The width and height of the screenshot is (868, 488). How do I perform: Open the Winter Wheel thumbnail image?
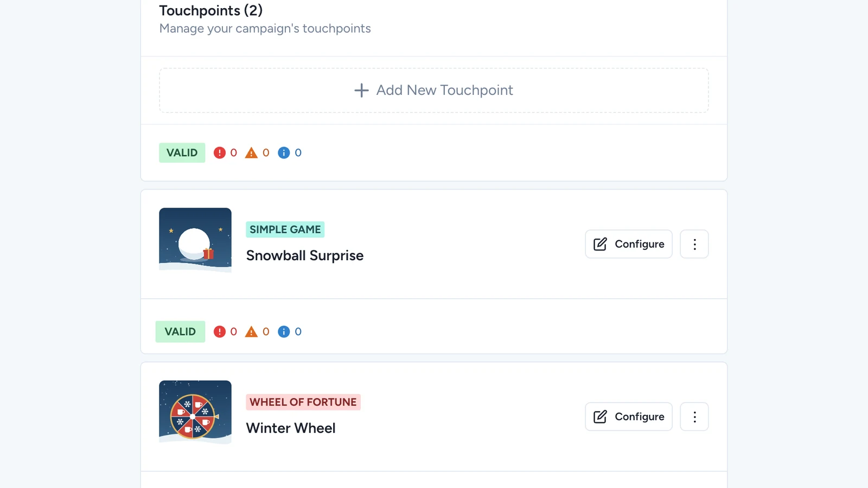pos(195,412)
